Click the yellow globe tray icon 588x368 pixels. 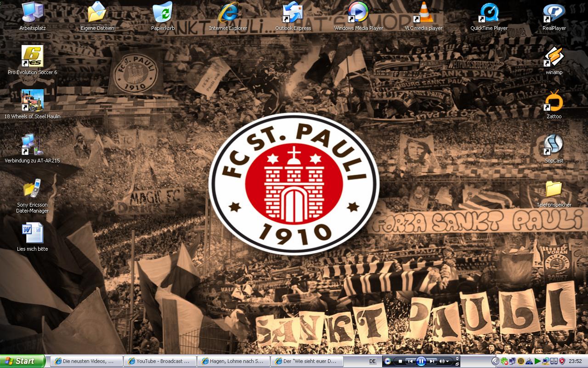(x=521, y=361)
